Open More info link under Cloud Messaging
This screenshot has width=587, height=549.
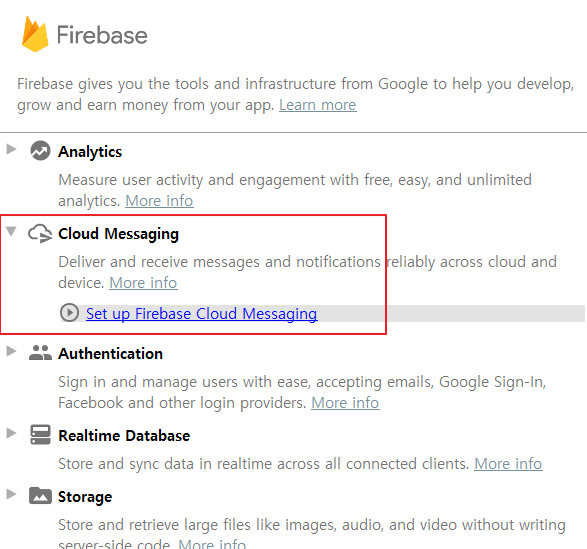click(143, 283)
